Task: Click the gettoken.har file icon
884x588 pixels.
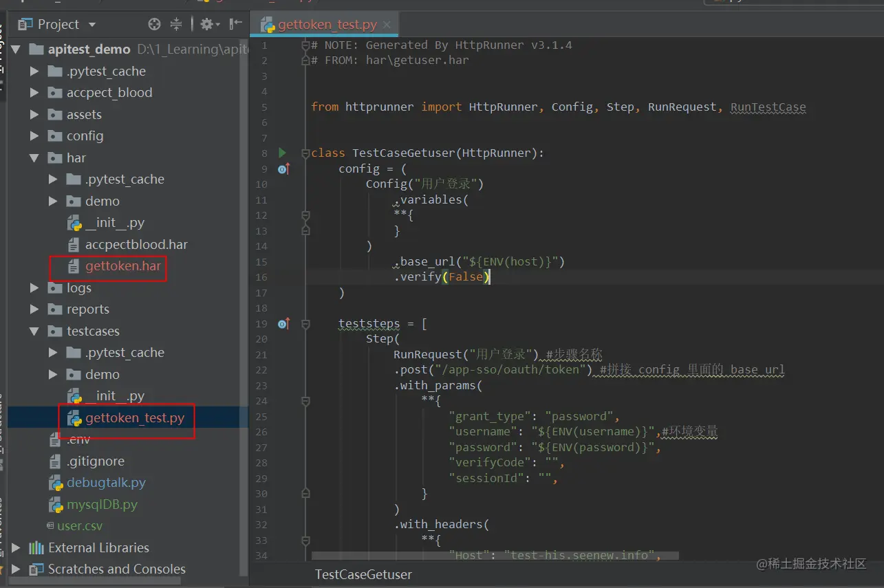Action: tap(74, 266)
